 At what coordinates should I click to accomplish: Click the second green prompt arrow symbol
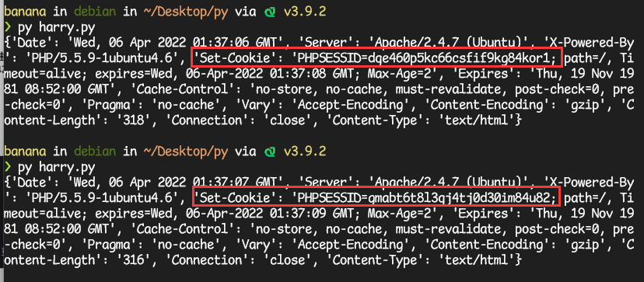[x=8, y=168]
